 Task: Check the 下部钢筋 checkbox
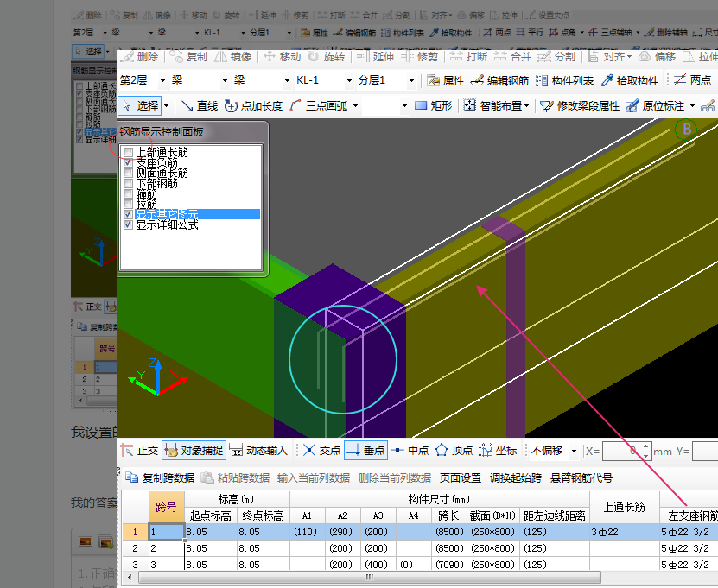pos(128,184)
